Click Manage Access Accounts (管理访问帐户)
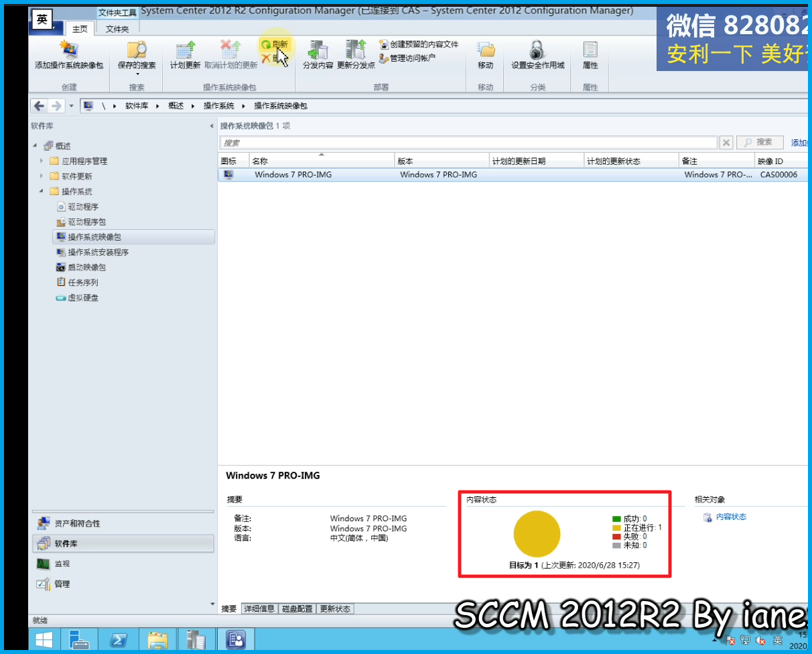 point(407,58)
